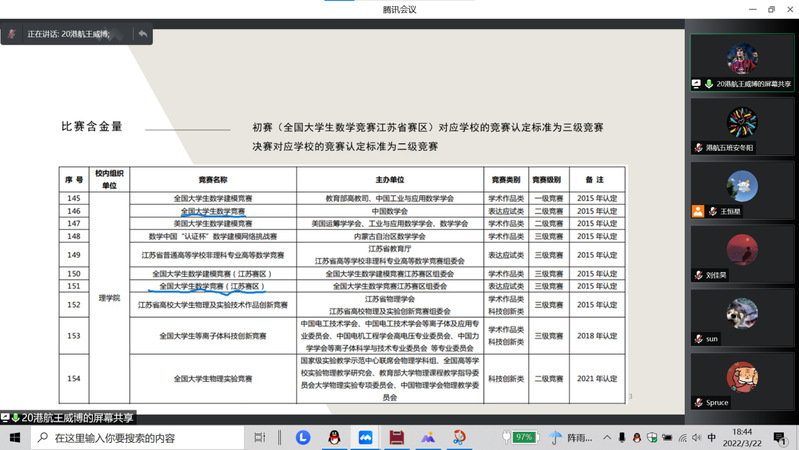Open the battery 97% indicator
The height and width of the screenshot is (450, 799).
tap(524, 437)
